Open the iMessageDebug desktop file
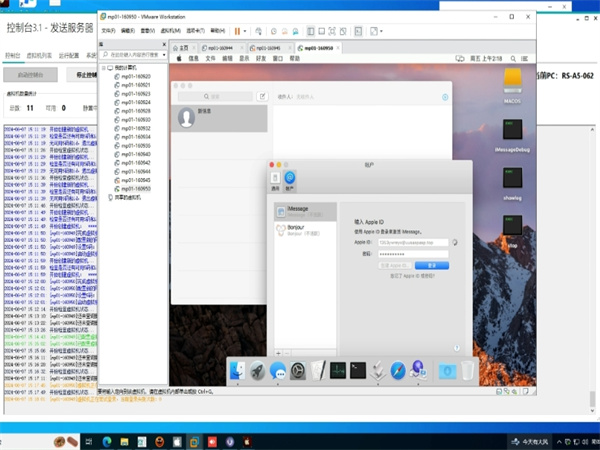The width and height of the screenshot is (600, 450). click(x=510, y=131)
